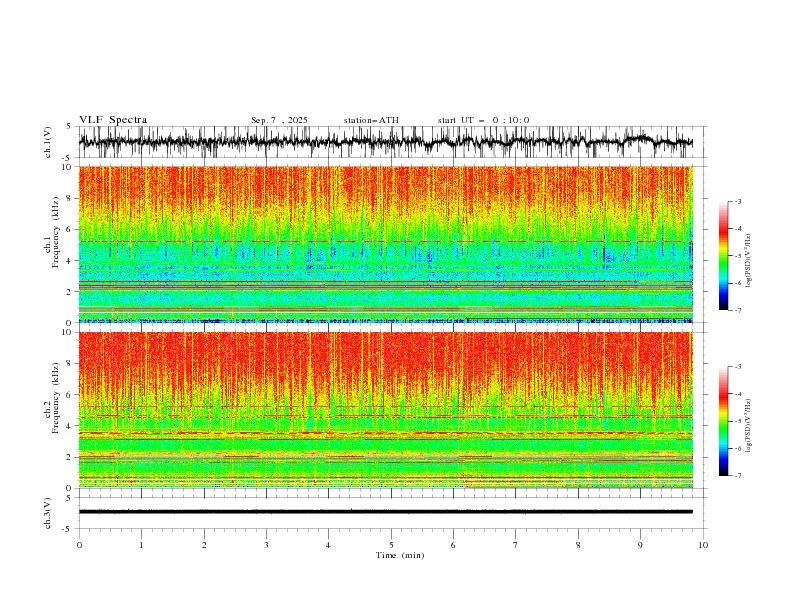Click time axis tick label "2"

coord(204,545)
